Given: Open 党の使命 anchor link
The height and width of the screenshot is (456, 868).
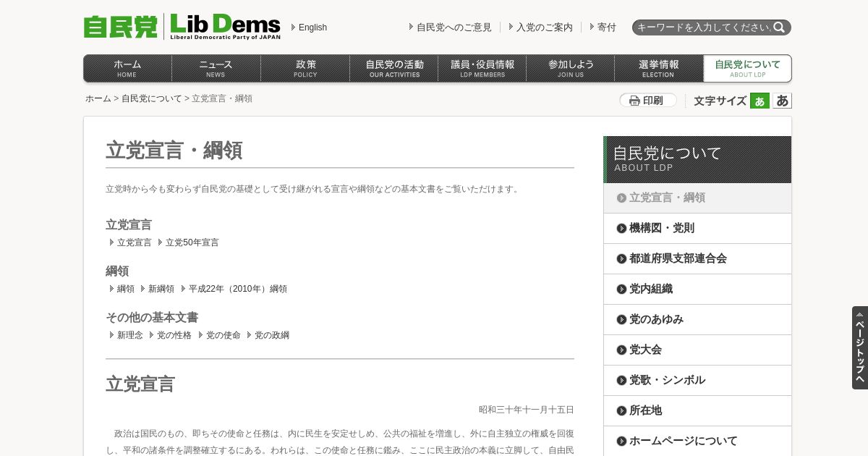Looking at the screenshot, I should [x=223, y=335].
